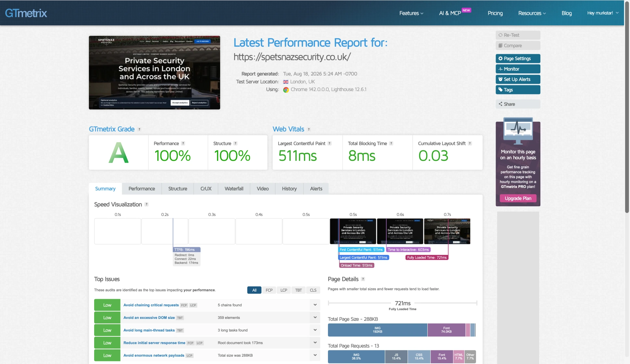
Task: Click the Performance score help icon
Action: point(183,143)
